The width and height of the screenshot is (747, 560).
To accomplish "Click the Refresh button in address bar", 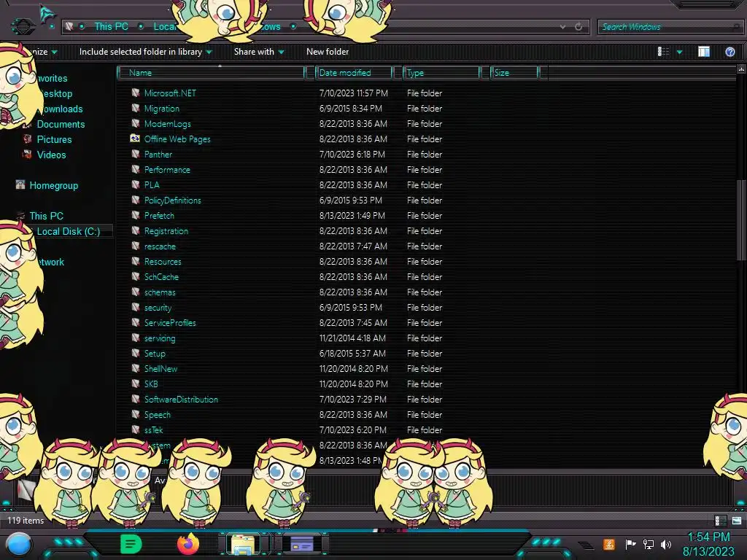I will coord(578,27).
